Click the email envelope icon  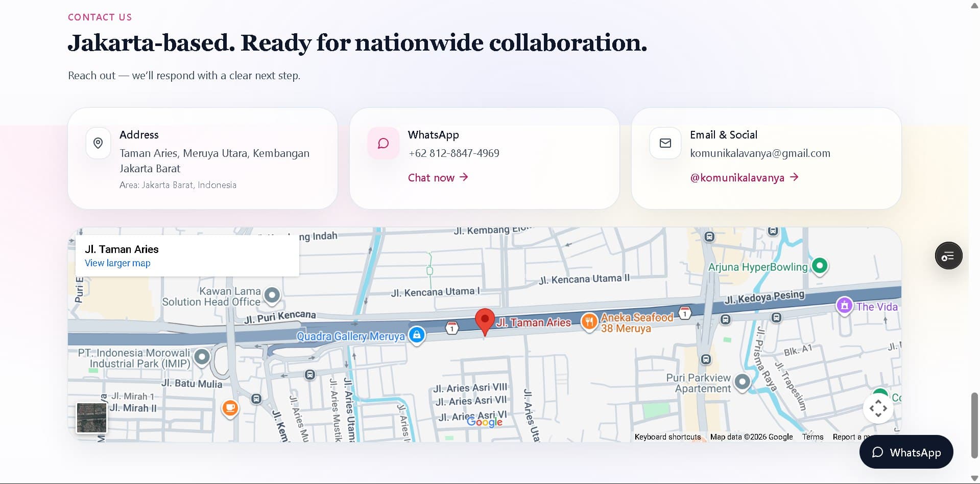(665, 143)
